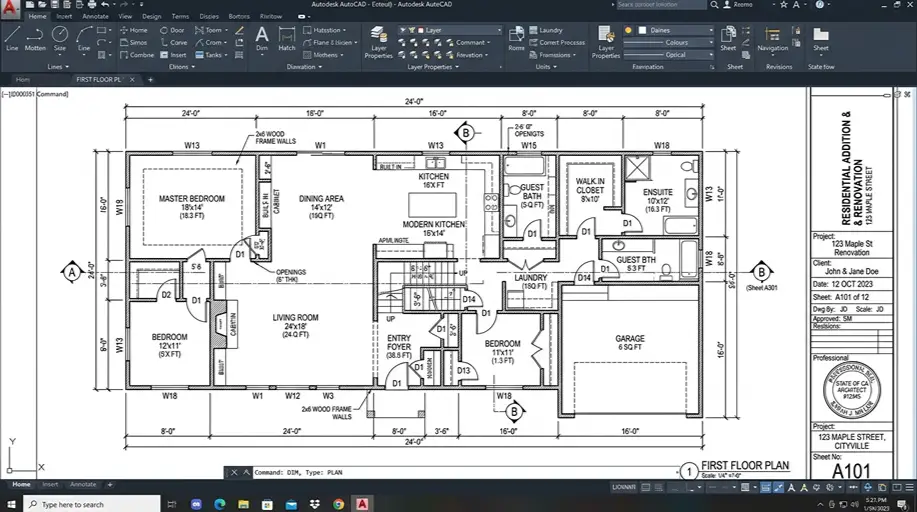
Task: Click the AutoCAD application logo button
Action: pos(9,8)
